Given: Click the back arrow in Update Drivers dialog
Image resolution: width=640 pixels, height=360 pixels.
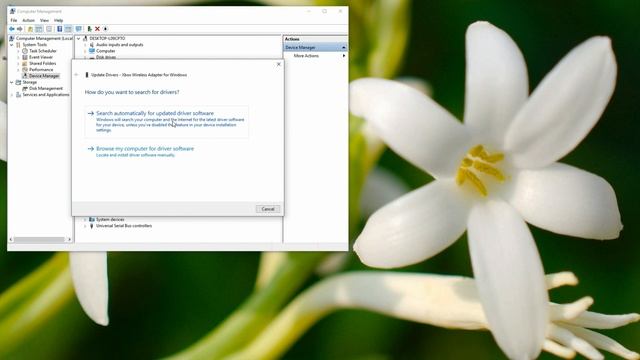Looking at the screenshot, I should tap(76, 75).
